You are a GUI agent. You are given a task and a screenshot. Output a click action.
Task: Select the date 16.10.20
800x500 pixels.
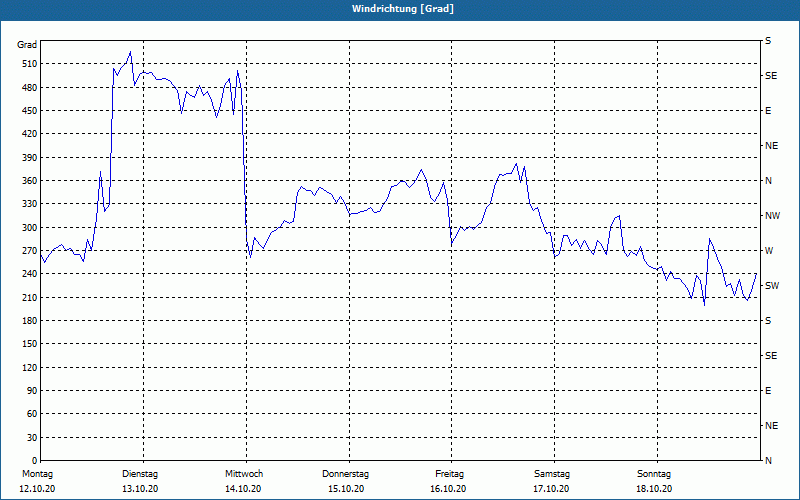tap(448, 489)
